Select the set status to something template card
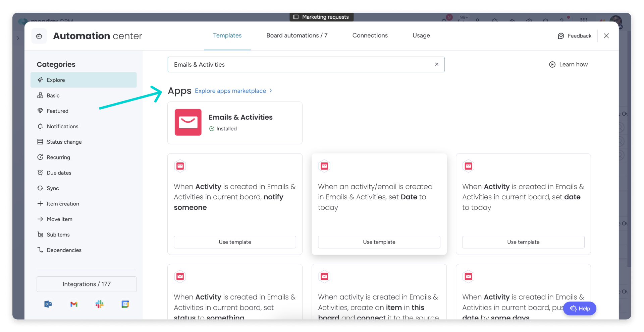Screen dimensions: 644x332 pos(235,292)
